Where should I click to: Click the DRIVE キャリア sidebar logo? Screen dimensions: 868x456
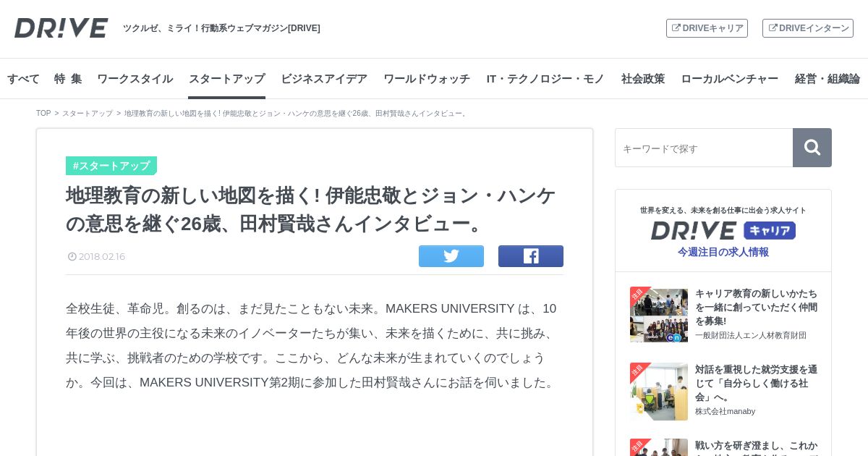(723, 230)
